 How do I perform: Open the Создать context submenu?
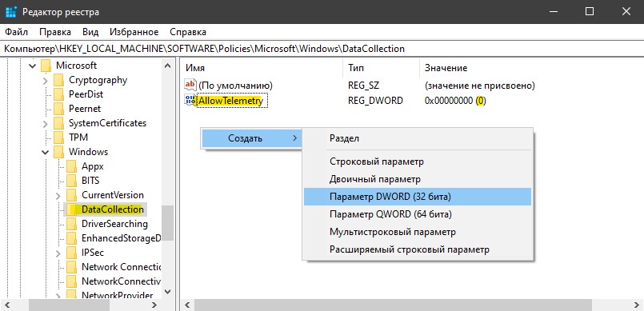pos(251,138)
